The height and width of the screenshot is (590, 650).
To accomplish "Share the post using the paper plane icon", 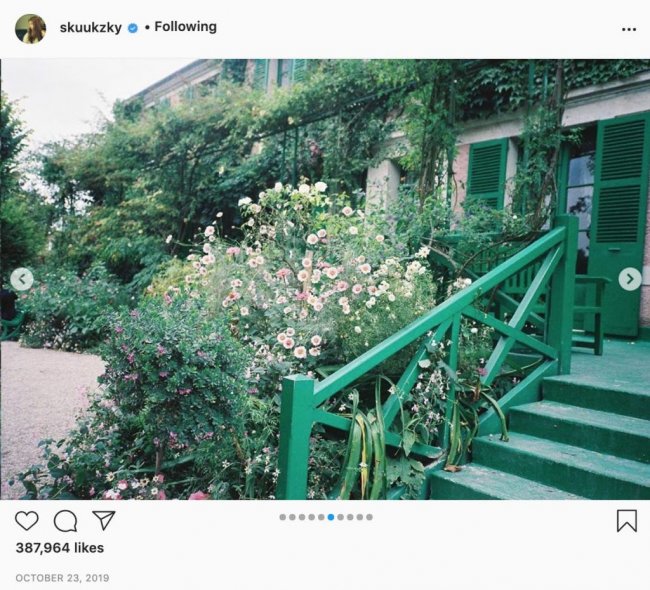I will click(104, 520).
